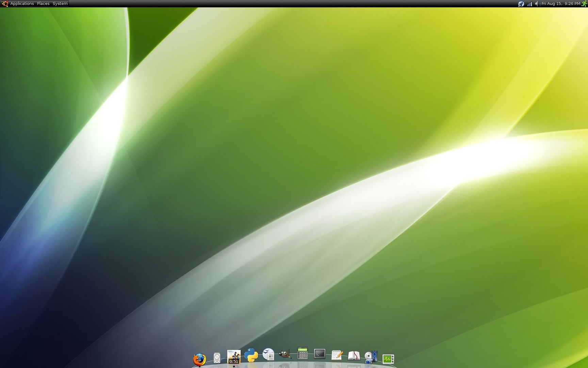Click the album art showing 0:51
588x368 pixels.
tap(234, 357)
